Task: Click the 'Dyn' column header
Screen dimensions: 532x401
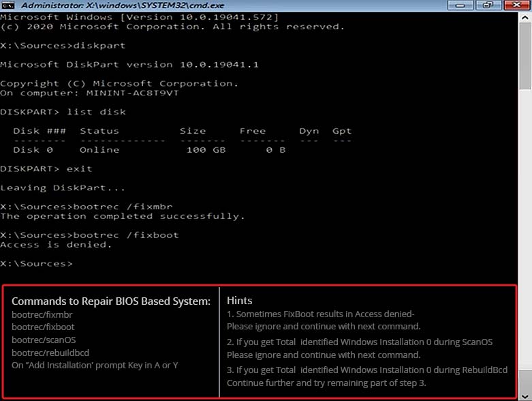Action: pos(309,131)
